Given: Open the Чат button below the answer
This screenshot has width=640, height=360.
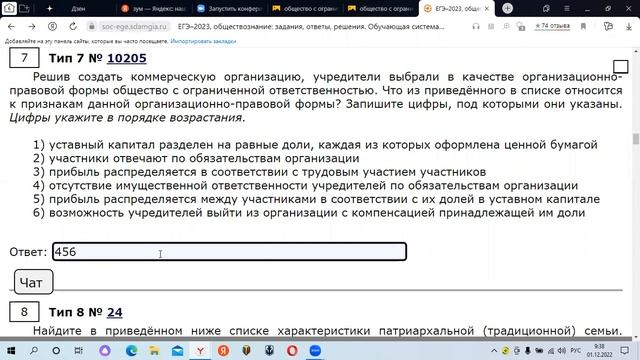Looking at the screenshot, I should (33, 282).
